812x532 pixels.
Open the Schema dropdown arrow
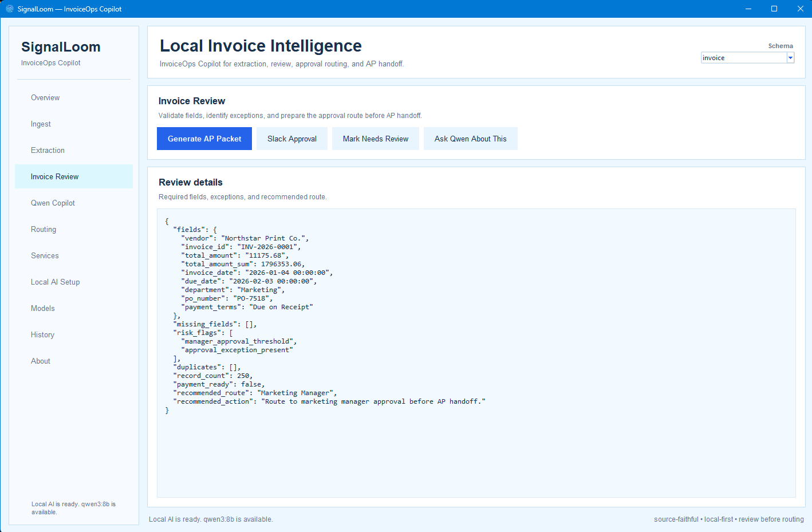coord(790,58)
